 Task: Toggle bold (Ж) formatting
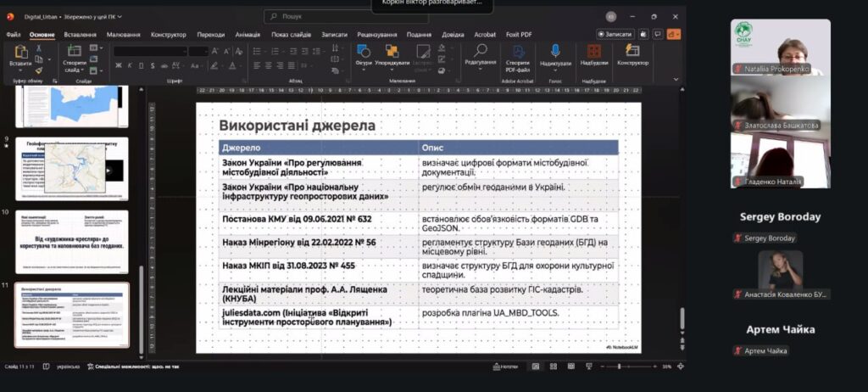point(118,65)
